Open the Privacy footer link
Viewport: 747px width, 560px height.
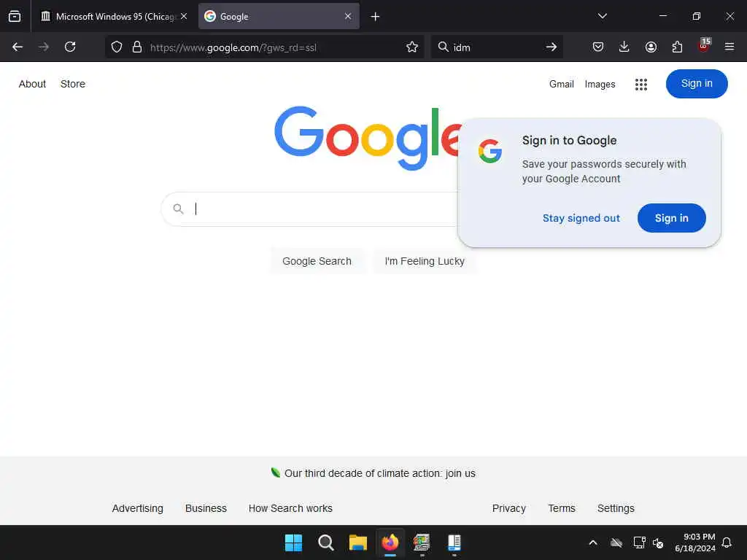pyautogui.click(x=508, y=508)
